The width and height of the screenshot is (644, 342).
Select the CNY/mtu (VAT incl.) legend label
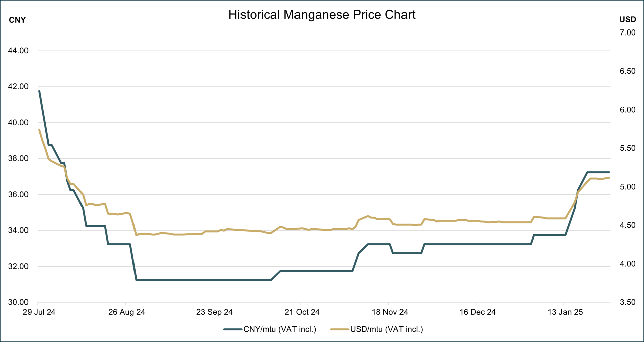point(280,329)
